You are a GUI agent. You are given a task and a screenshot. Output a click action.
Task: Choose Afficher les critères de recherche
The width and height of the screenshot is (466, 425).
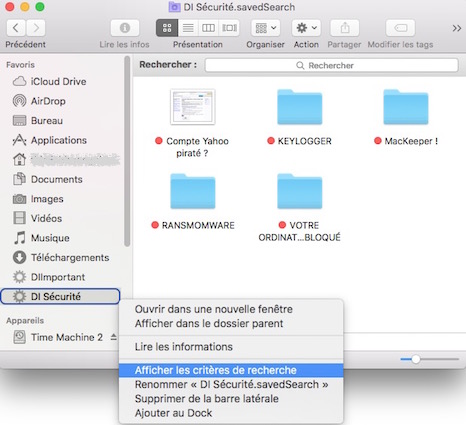231,370
